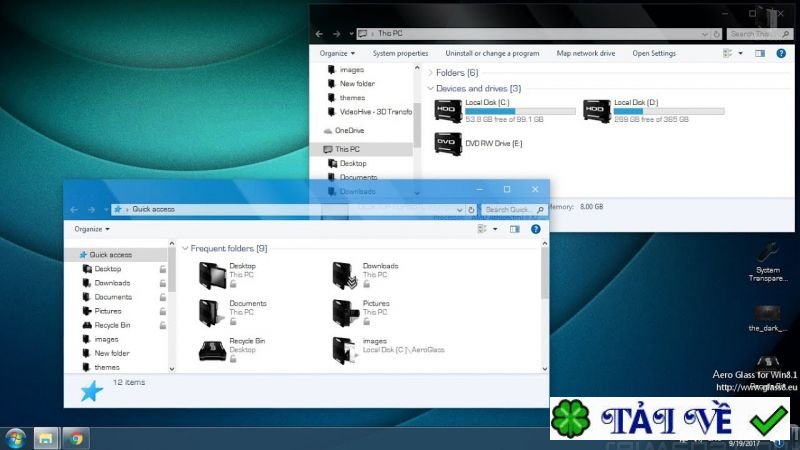Viewport: 800px width, 450px height.
Task: Click Uninstall or change a program
Action: (492, 53)
